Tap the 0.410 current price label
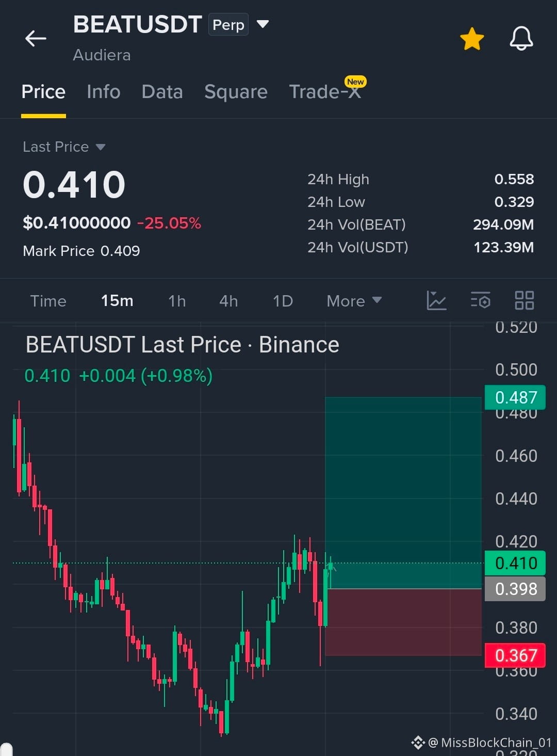Image resolution: width=557 pixels, height=756 pixels. pos(515,563)
